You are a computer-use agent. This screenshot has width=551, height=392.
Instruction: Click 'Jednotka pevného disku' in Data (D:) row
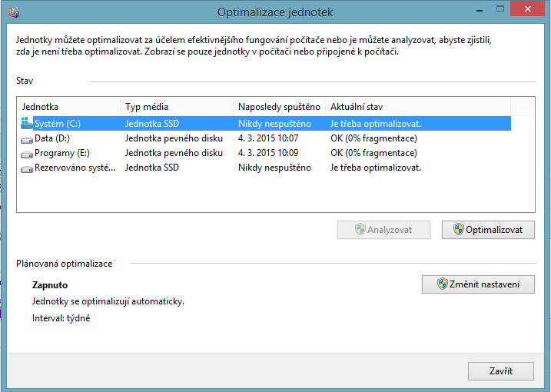[174, 138]
